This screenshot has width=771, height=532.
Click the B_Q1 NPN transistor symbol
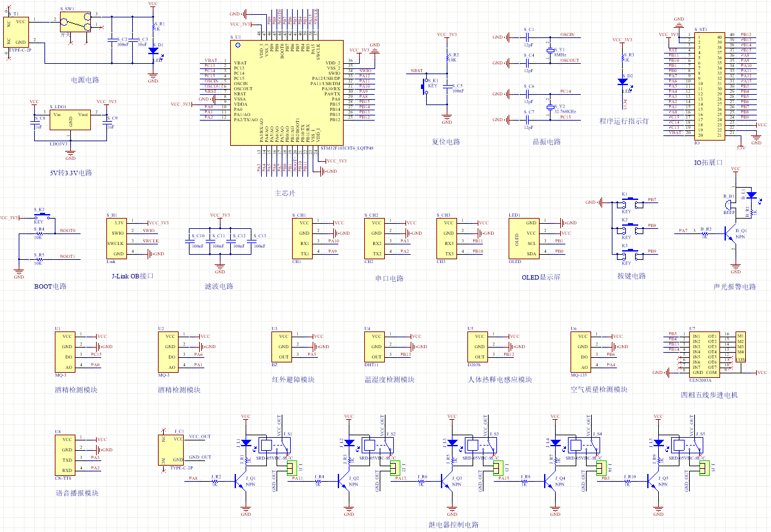pos(730,235)
